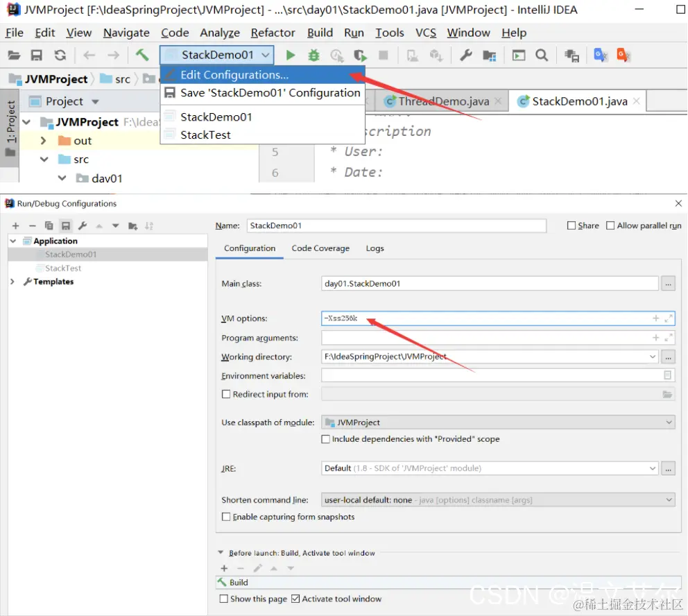
Task: Save configuration disk icon in dialog toolbar
Action: click(x=66, y=226)
